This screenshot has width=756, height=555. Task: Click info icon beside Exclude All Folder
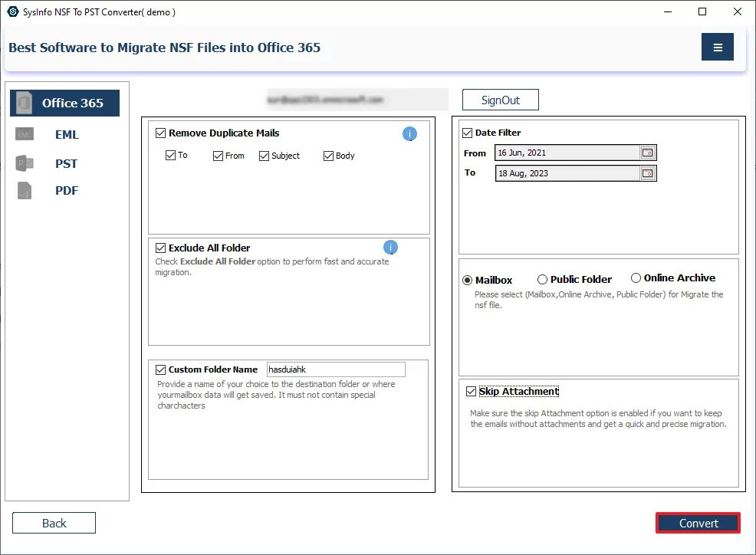[390, 247]
